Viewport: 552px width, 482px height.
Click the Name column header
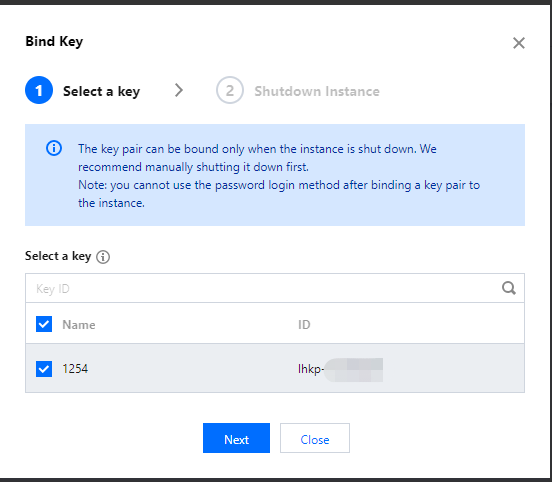pos(79,325)
